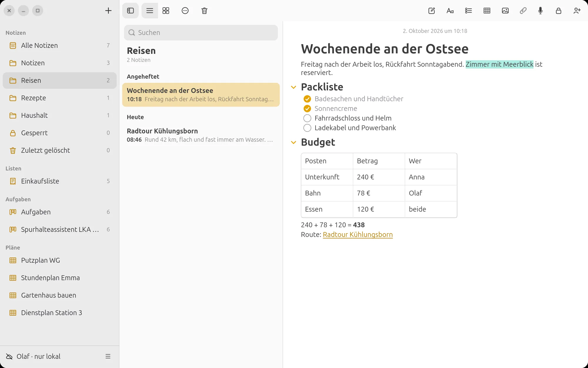Click the Suchen search field
Viewport: 588px width, 368px height.
201,33
